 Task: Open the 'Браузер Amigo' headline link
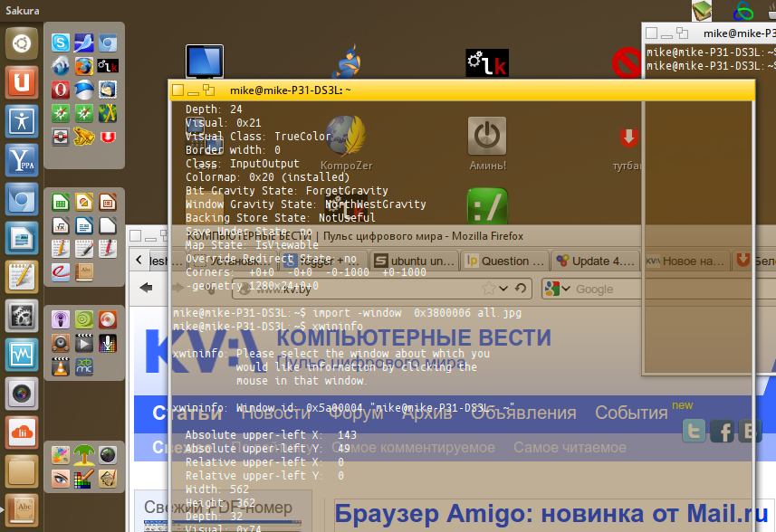[551, 513]
